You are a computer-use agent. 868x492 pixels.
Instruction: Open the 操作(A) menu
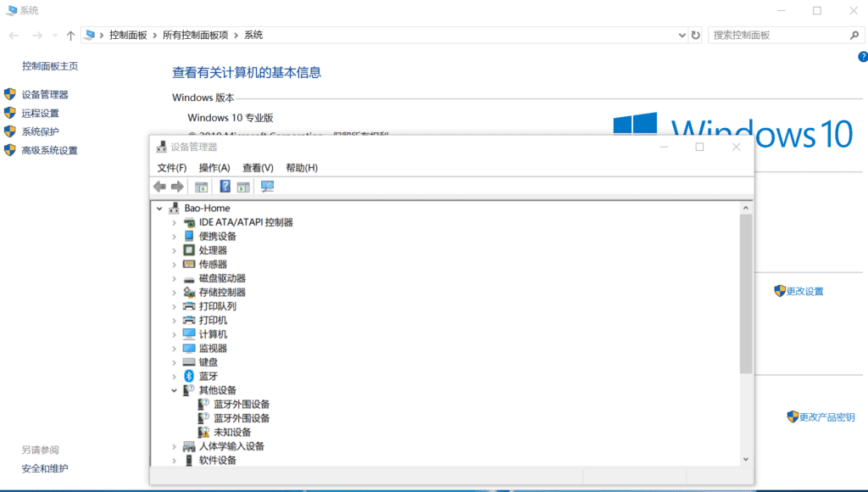coord(214,168)
